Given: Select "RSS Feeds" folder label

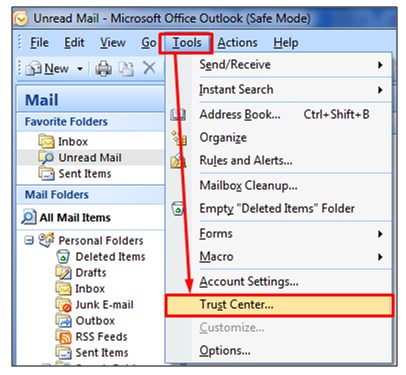Looking at the screenshot, I should tap(101, 337).
